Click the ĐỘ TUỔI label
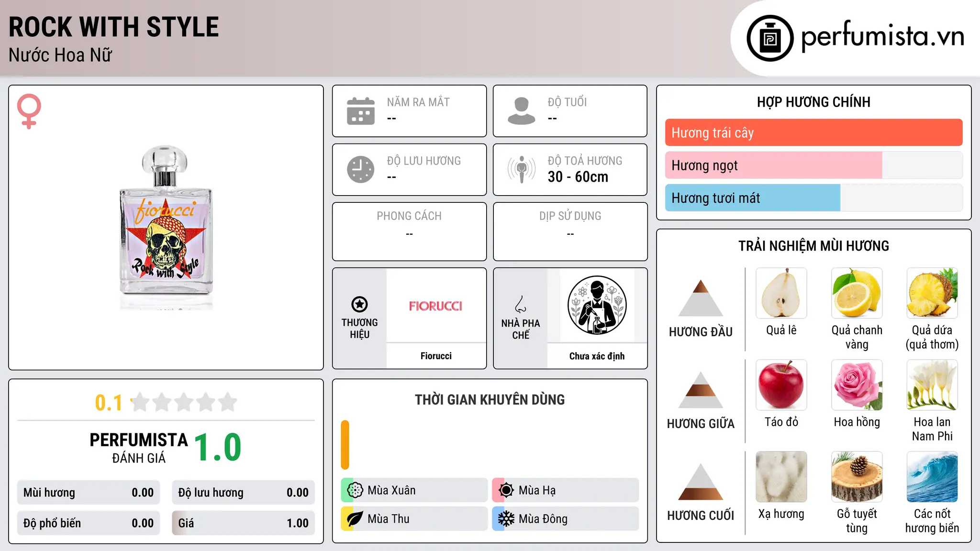This screenshot has width=980, height=551. tap(567, 102)
